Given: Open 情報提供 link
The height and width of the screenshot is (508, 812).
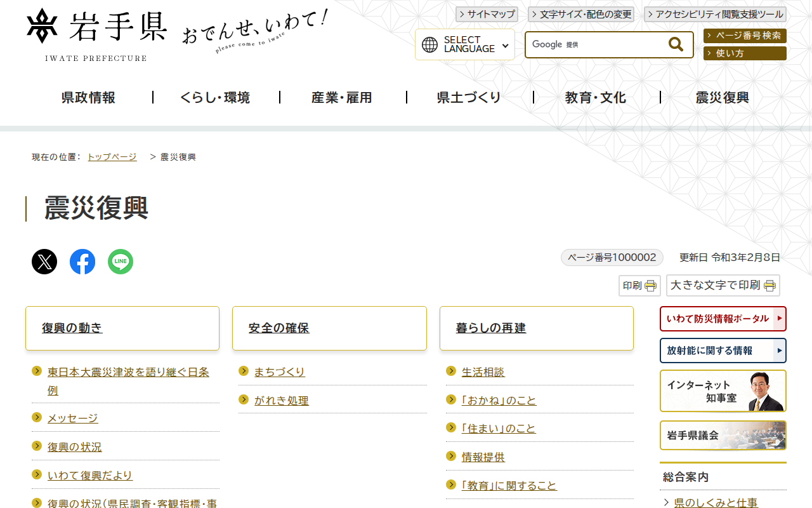Looking at the screenshot, I should point(483,457).
